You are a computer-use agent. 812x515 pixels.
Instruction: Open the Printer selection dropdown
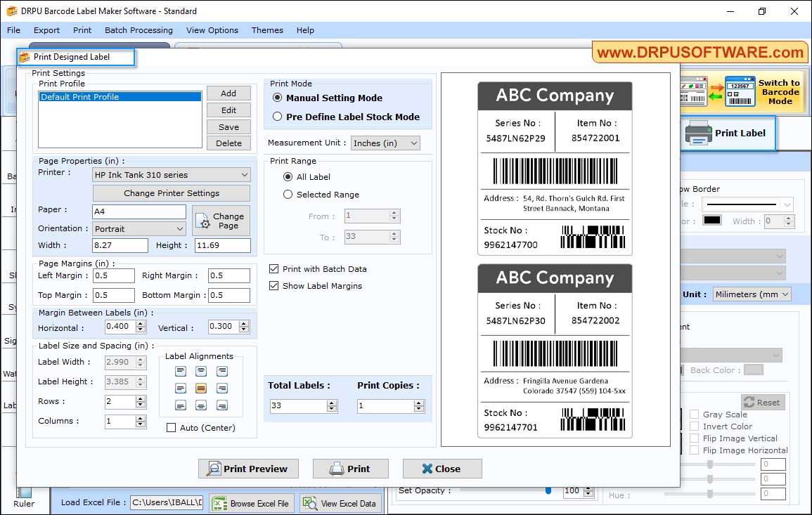pyautogui.click(x=171, y=174)
